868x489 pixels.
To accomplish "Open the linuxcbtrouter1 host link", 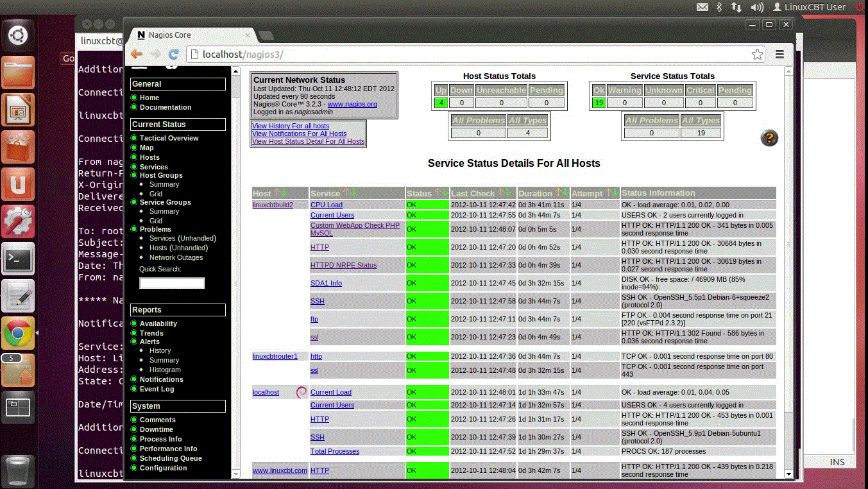I will [275, 356].
